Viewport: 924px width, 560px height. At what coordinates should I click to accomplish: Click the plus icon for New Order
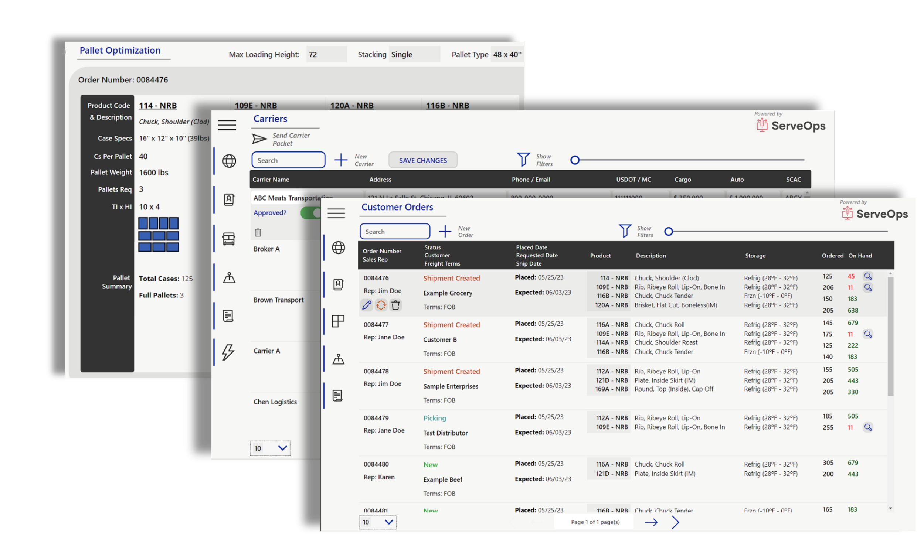[x=445, y=231]
